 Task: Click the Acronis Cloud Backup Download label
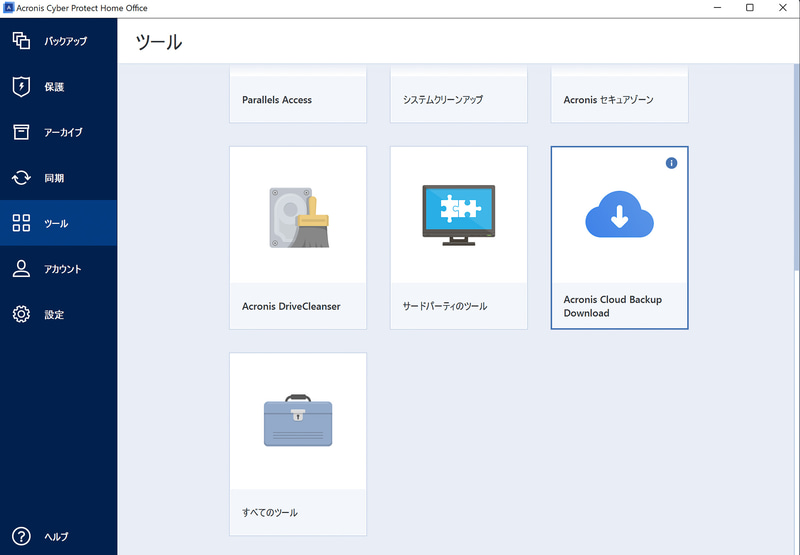[612, 306]
